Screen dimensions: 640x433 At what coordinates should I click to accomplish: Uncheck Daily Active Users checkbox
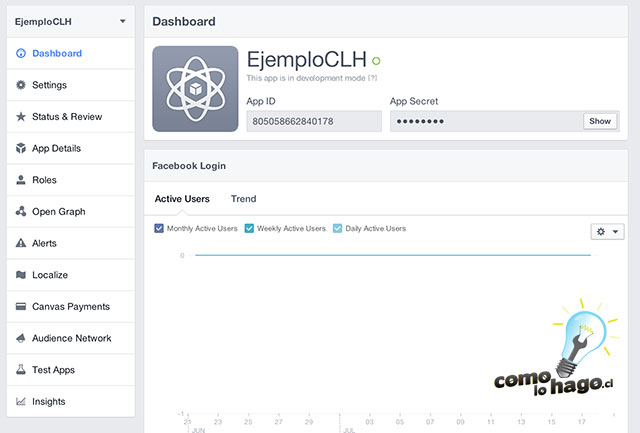(x=337, y=228)
